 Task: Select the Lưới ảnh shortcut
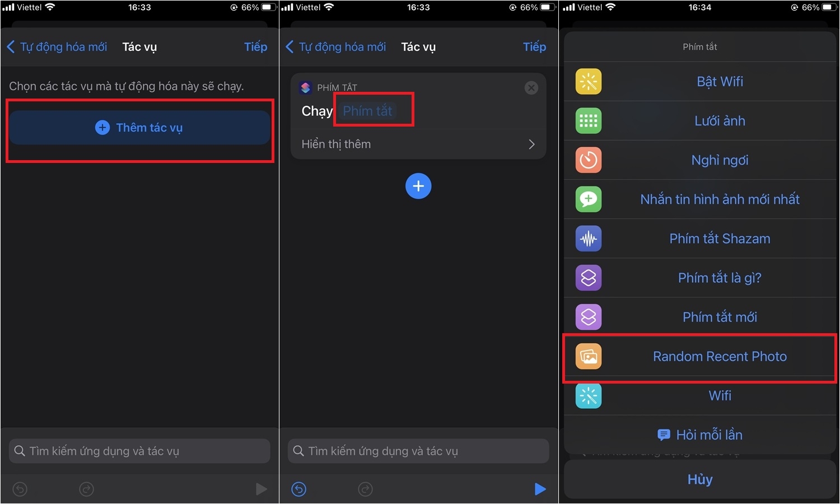(700, 121)
